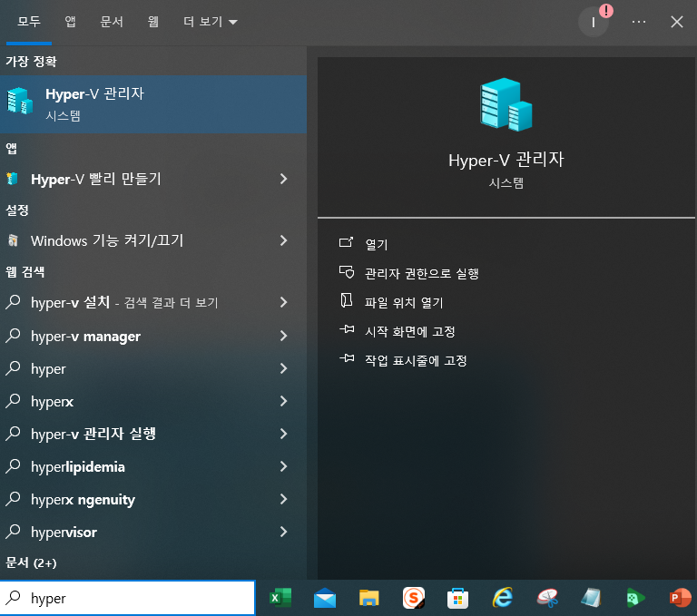Click the folder icon for 파일 위치 열기
Viewport: 697px width, 616px height.
click(347, 301)
